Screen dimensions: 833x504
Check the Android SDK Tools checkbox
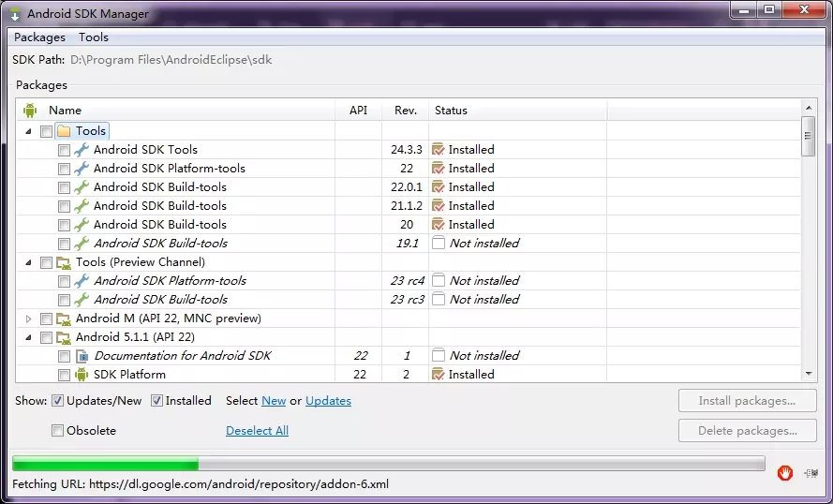64,150
